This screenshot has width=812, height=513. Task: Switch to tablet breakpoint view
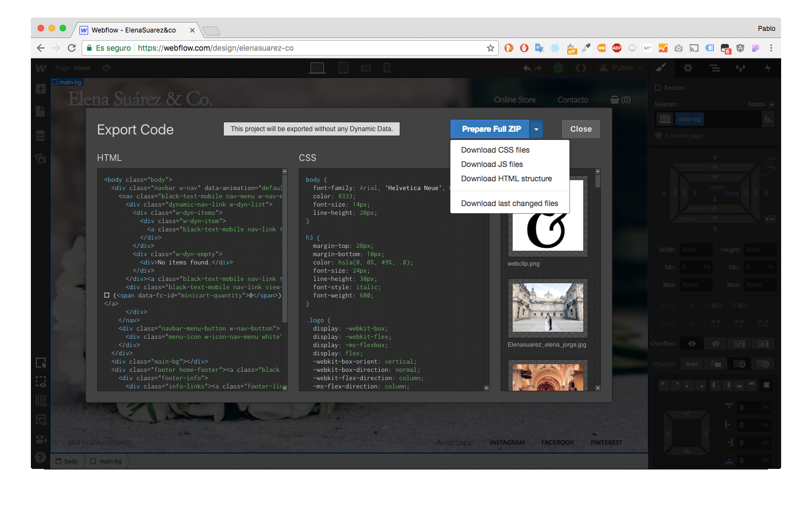click(343, 68)
